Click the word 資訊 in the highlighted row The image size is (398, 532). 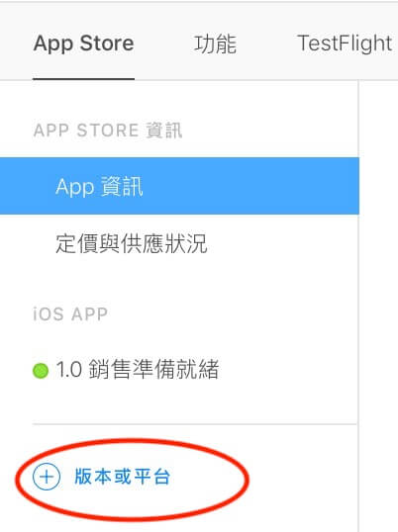click(122, 186)
